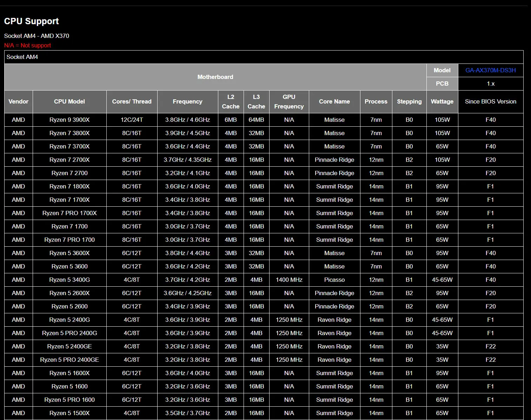Click the Ryzen 5 PRO 1600 cell
531x420 pixels.
69,400
